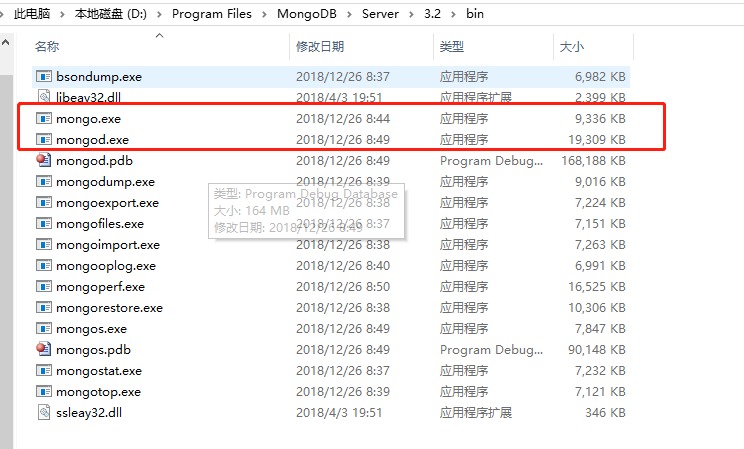The image size is (744, 449).
Task: Click the mongo.exe application icon
Action: 44,118
